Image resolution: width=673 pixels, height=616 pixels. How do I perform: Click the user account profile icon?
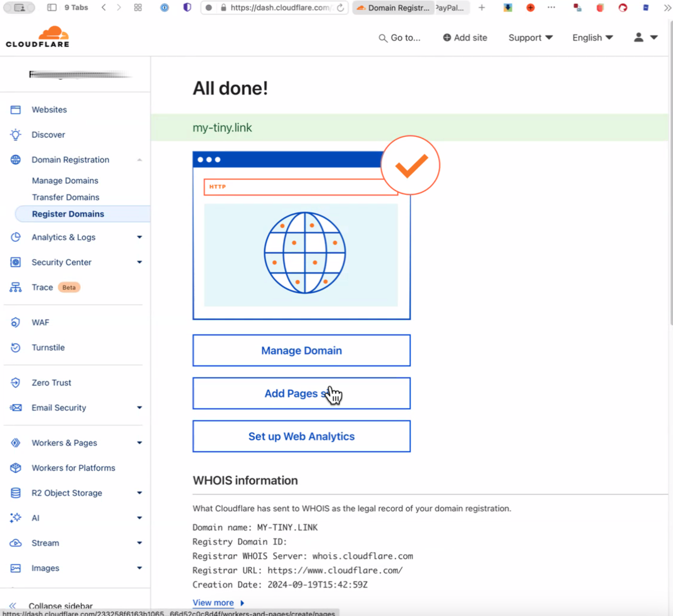(639, 37)
